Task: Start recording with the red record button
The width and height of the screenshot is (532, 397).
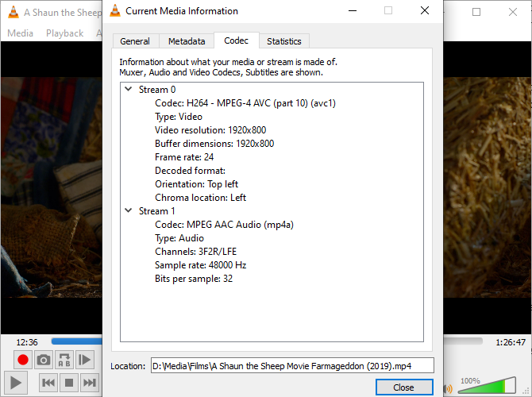Action: (x=23, y=360)
